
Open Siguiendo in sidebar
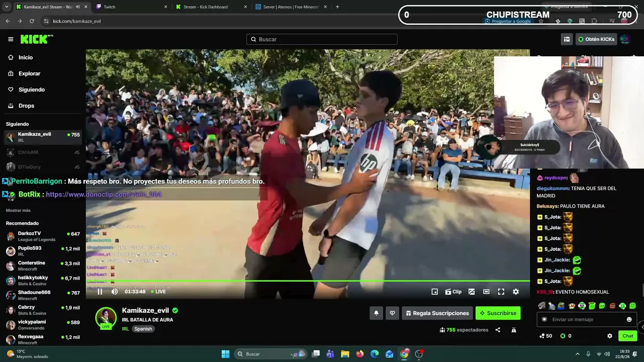click(x=31, y=89)
